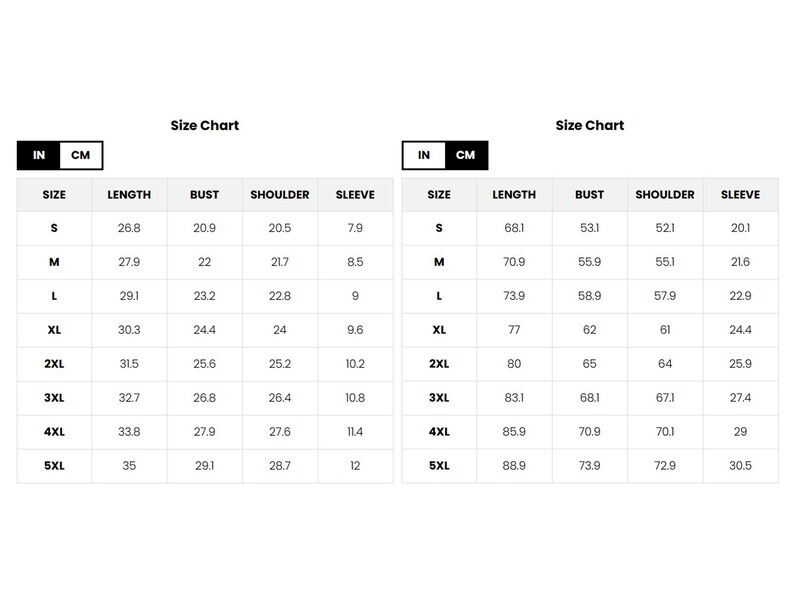Switch right size chart to IN
The image size is (794, 596).
[x=424, y=155]
